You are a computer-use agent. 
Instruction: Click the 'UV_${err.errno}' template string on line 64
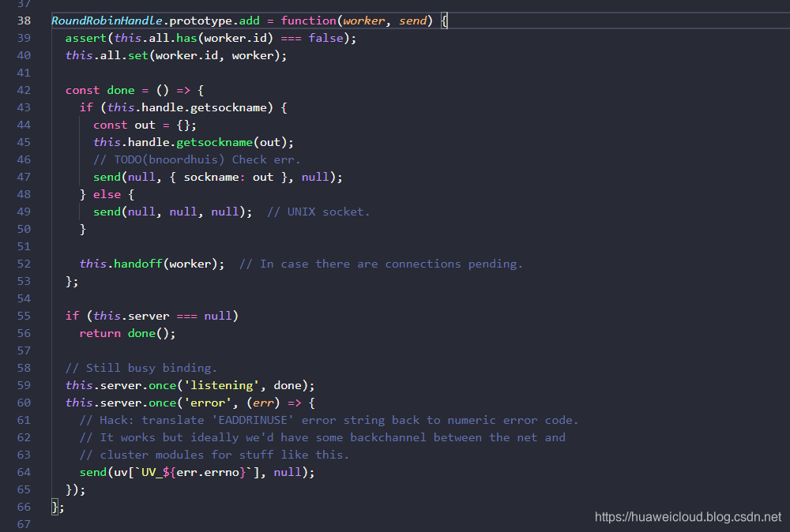(x=194, y=472)
